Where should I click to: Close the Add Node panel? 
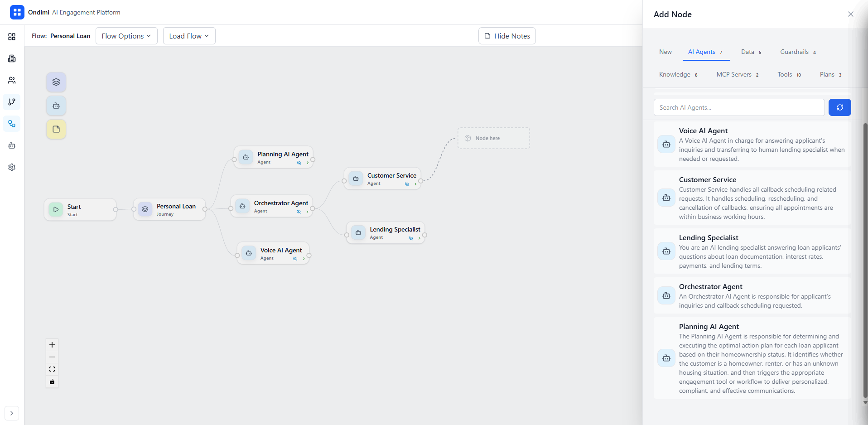850,14
